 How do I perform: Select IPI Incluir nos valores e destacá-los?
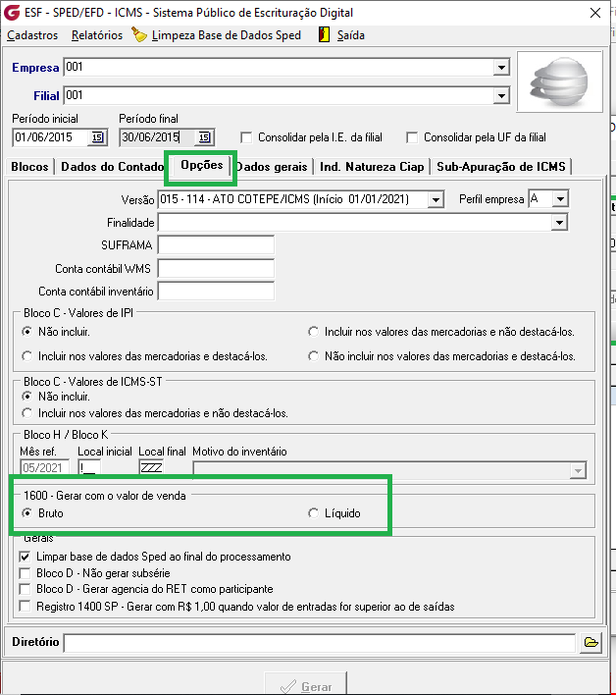[27, 356]
